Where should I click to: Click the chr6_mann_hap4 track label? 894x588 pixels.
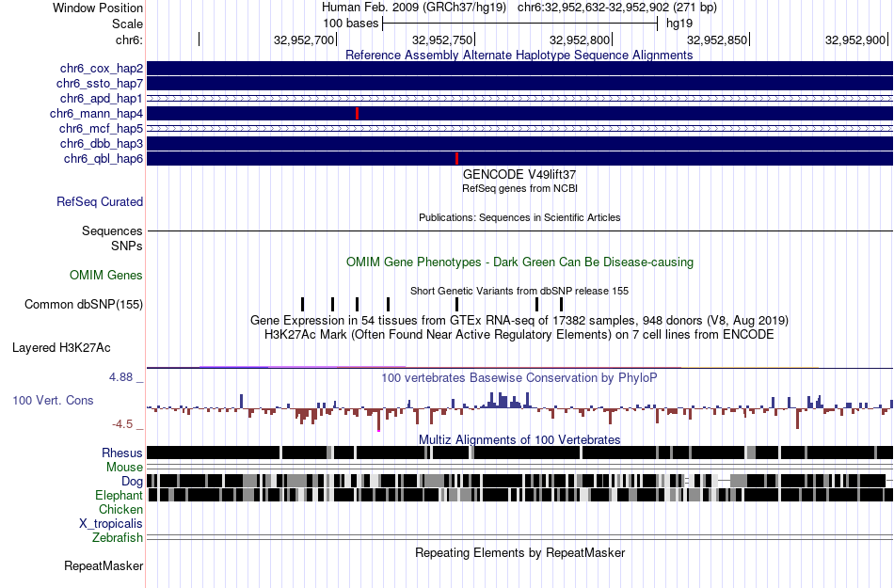click(x=96, y=114)
